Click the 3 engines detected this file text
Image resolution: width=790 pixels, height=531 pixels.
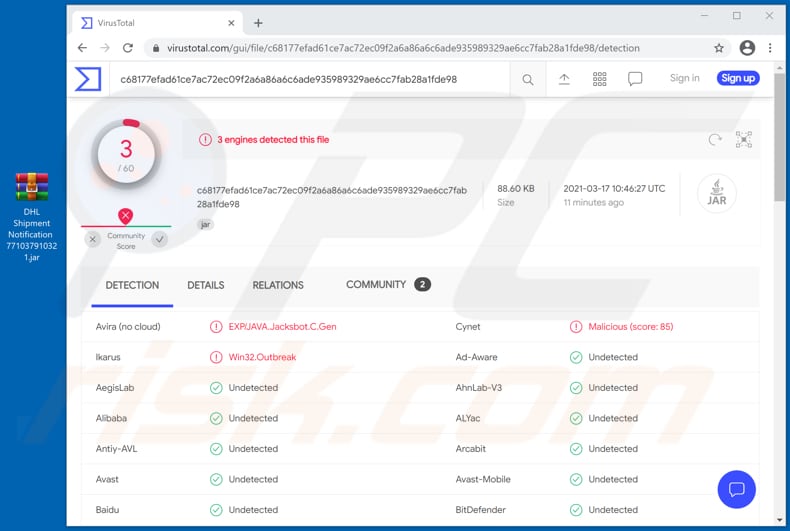click(x=273, y=140)
